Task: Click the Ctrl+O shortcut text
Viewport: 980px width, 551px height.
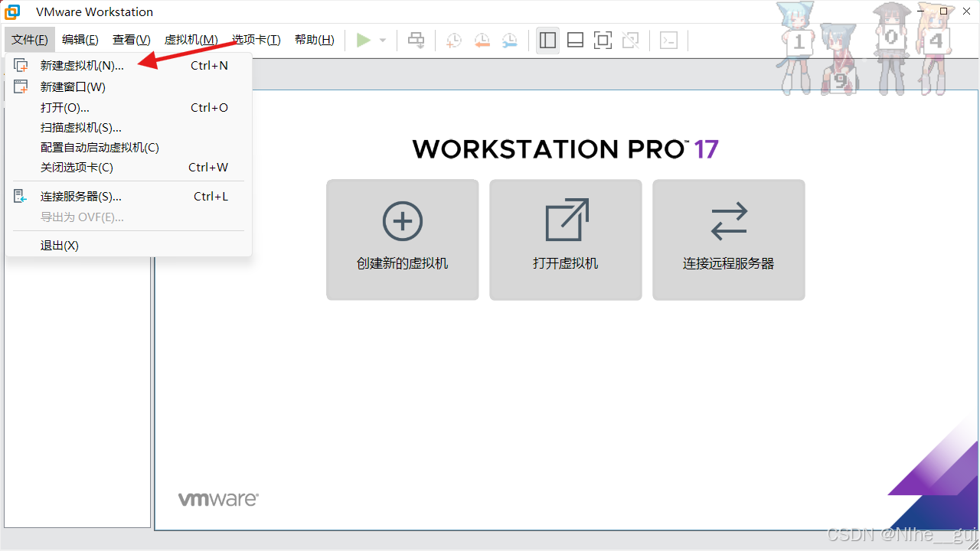Action: tap(210, 108)
